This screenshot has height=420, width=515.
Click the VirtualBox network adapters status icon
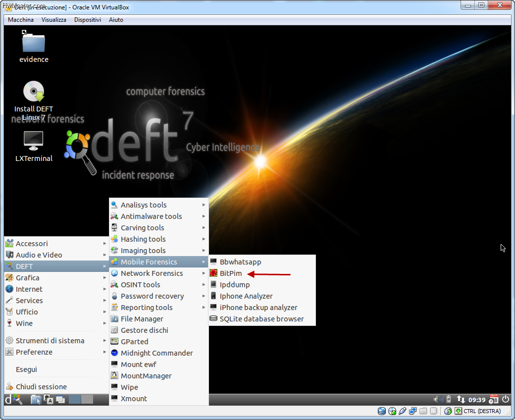(413, 411)
